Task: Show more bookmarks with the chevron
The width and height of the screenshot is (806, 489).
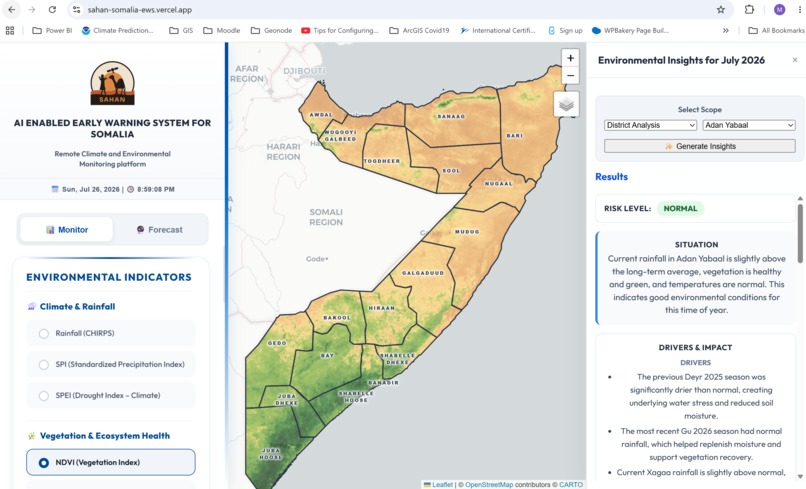Action: pyautogui.click(x=725, y=30)
